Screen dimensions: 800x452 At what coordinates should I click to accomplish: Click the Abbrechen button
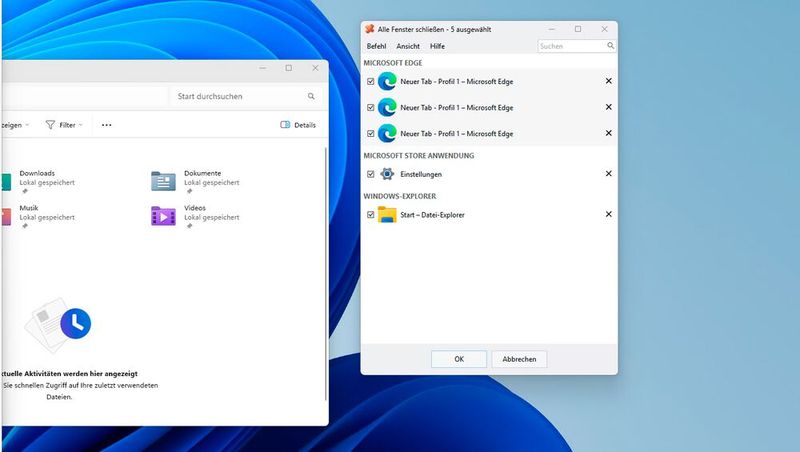519,359
